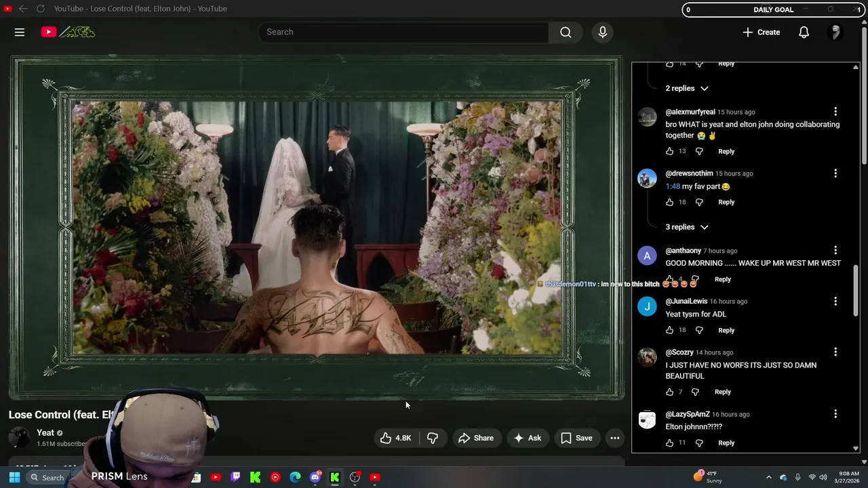Open the Ask AI button

tap(528, 438)
